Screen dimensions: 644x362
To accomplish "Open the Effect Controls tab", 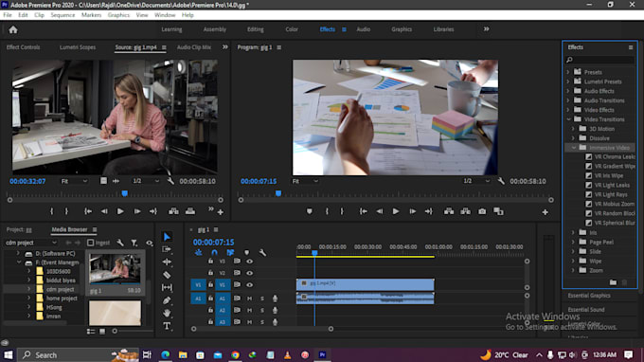I will pyautogui.click(x=23, y=47).
